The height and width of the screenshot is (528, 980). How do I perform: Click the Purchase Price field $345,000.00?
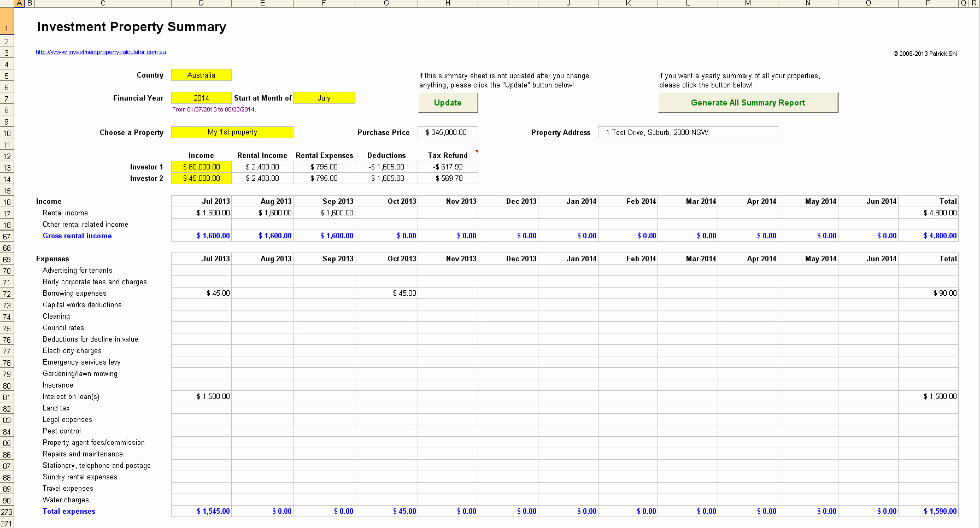pyautogui.click(x=448, y=133)
